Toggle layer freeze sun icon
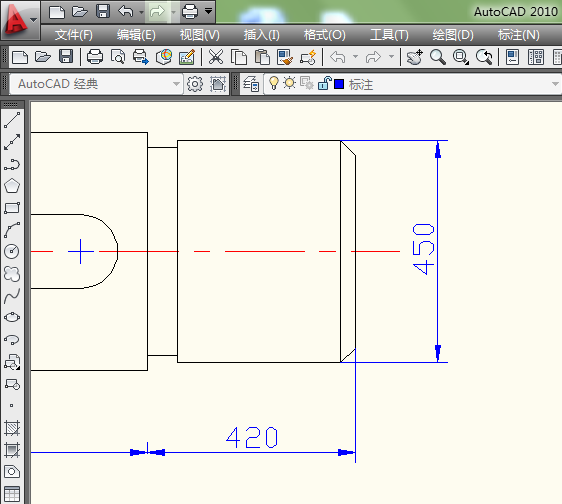The width and height of the screenshot is (562, 504). tap(289, 83)
